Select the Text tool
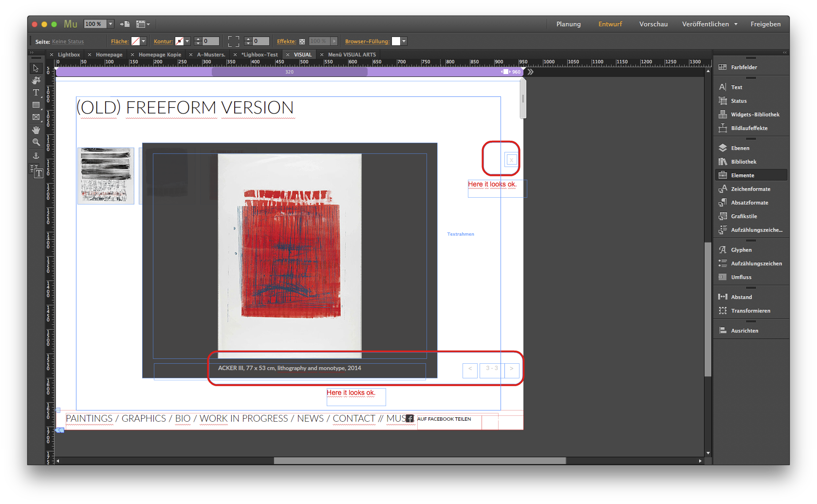817x504 pixels. pyautogui.click(x=36, y=93)
